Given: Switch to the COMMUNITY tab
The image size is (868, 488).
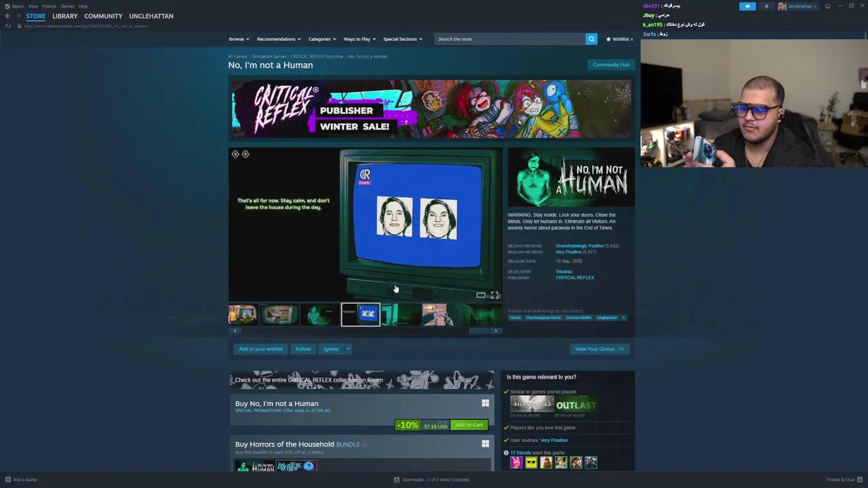Looking at the screenshot, I should pos(103,16).
